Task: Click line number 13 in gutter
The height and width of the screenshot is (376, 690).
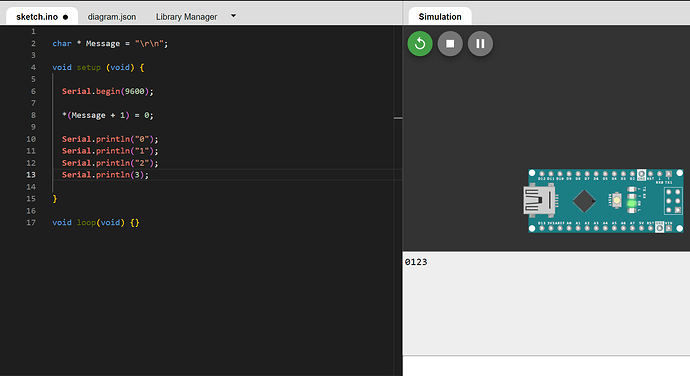Action: [31, 175]
